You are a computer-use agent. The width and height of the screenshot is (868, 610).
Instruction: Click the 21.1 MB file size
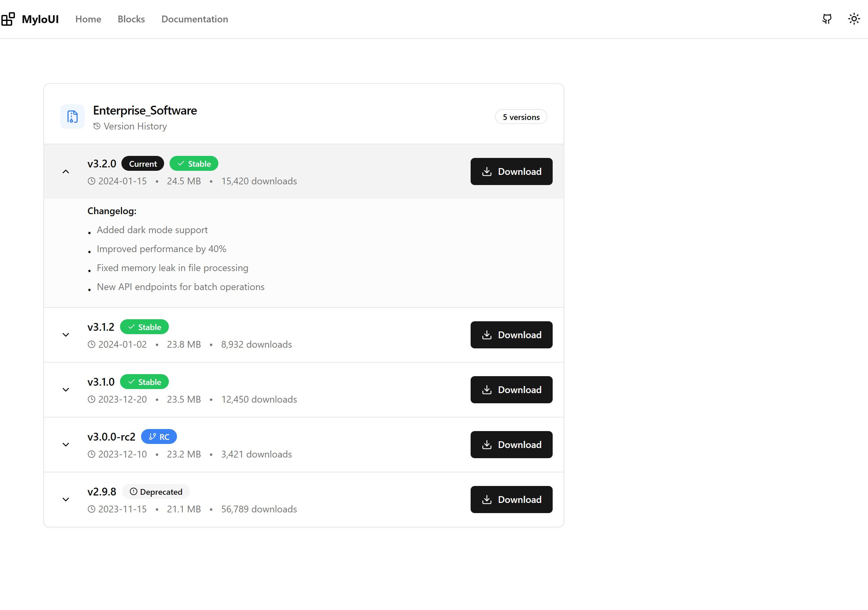coord(184,509)
